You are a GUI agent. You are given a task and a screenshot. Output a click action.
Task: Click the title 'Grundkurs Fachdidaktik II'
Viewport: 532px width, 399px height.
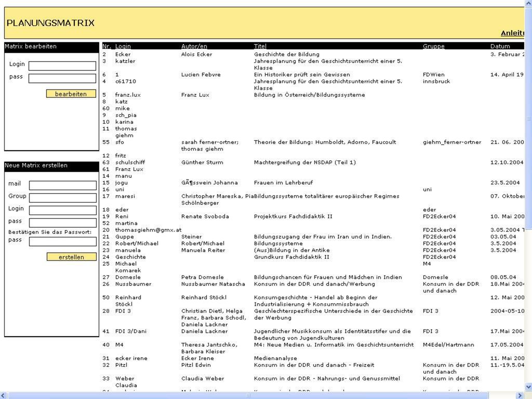292,257
